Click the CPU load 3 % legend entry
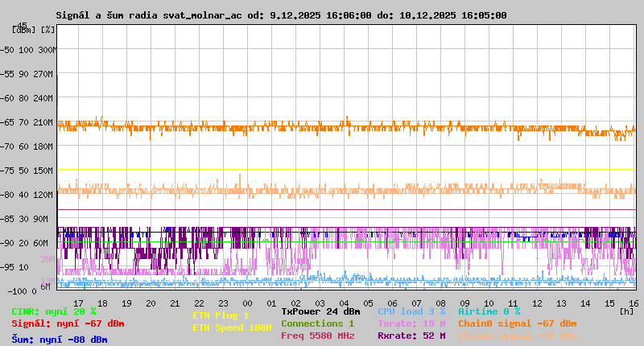 point(411,311)
